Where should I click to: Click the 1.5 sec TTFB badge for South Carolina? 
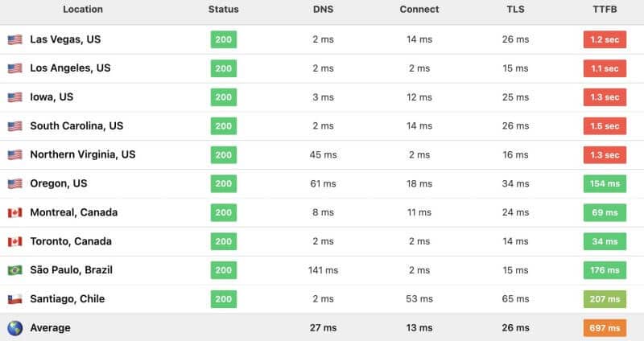pos(605,126)
